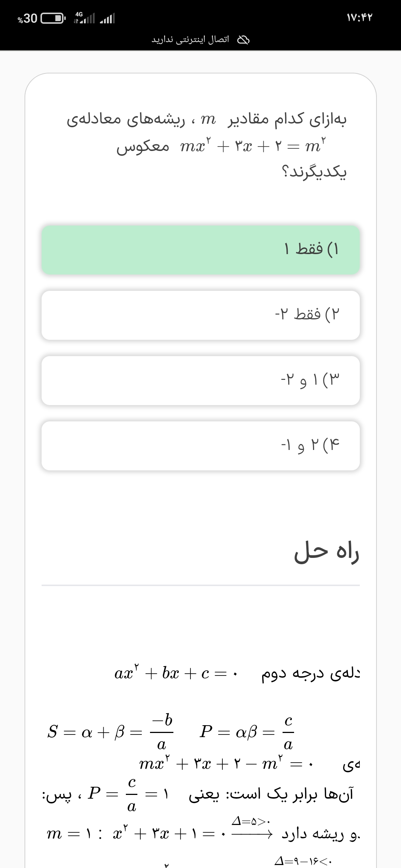
Task: Tap the sum of roots formula S = α + β
Action: click(x=110, y=732)
